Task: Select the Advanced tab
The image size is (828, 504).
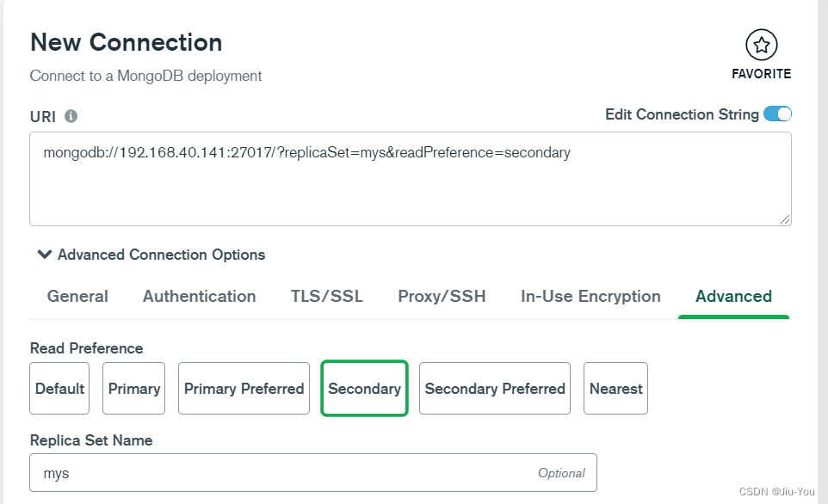Action: click(733, 297)
